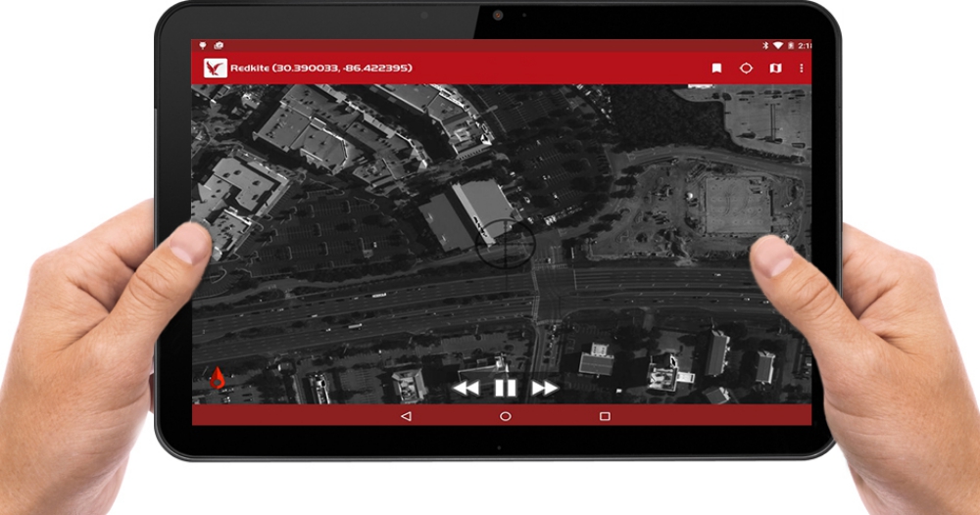Open recent apps with the square button
Image resolution: width=980 pixels, height=515 pixels.
tap(605, 416)
